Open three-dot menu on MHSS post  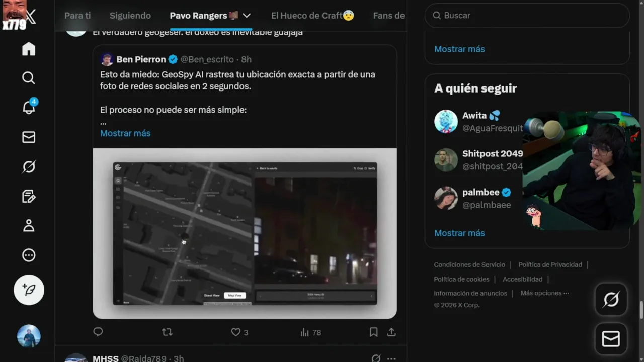(x=391, y=358)
